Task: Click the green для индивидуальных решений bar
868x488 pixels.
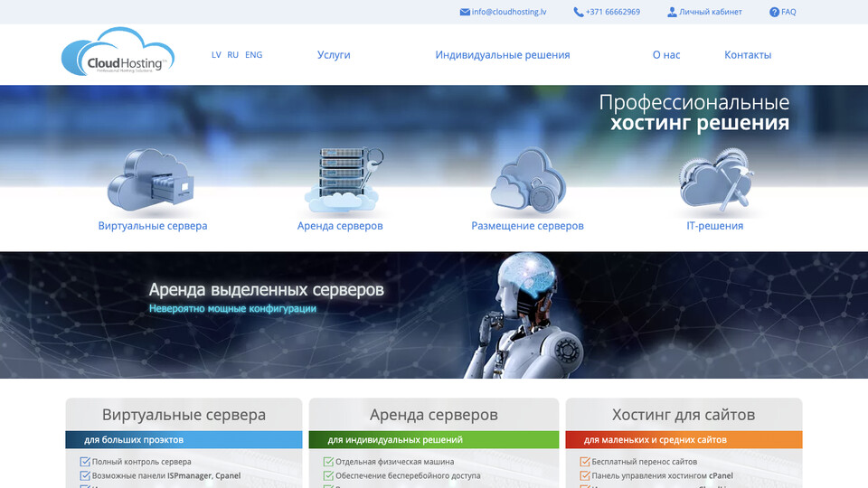Action: point(434,440)
